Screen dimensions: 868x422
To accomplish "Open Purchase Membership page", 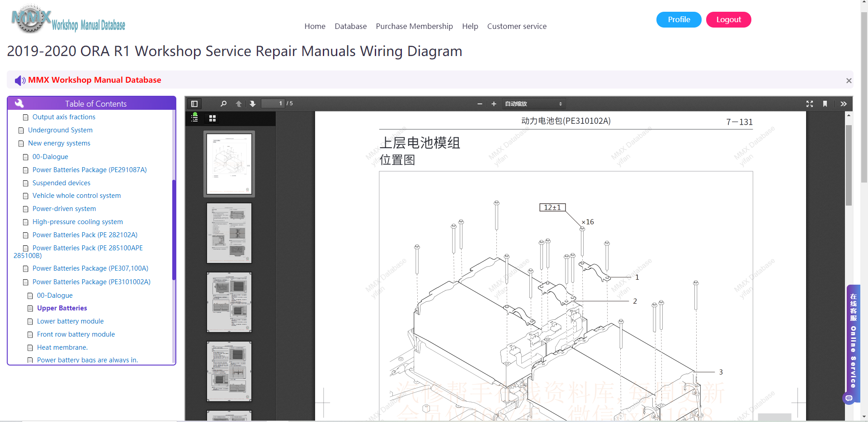I will pos(415,26).
